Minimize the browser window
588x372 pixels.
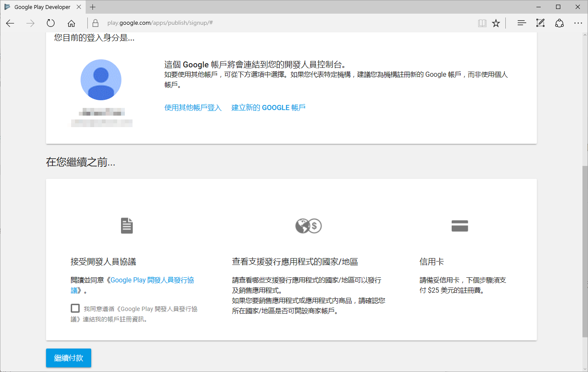pyautogui.click(x=539, y=7)
